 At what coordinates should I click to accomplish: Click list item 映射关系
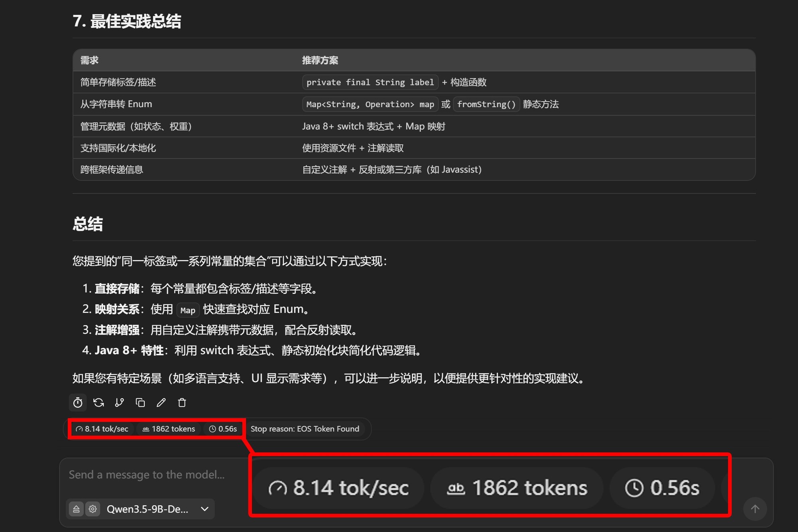198,309
